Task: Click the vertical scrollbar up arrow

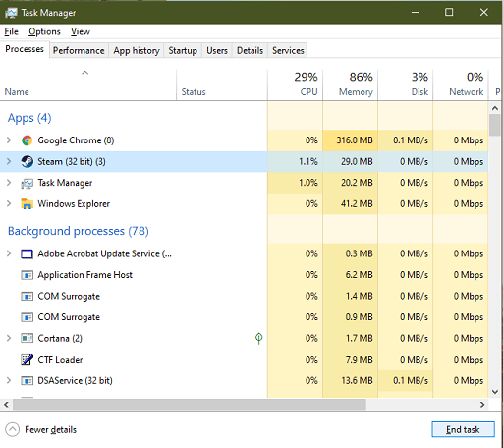Action: coord(495,108)
